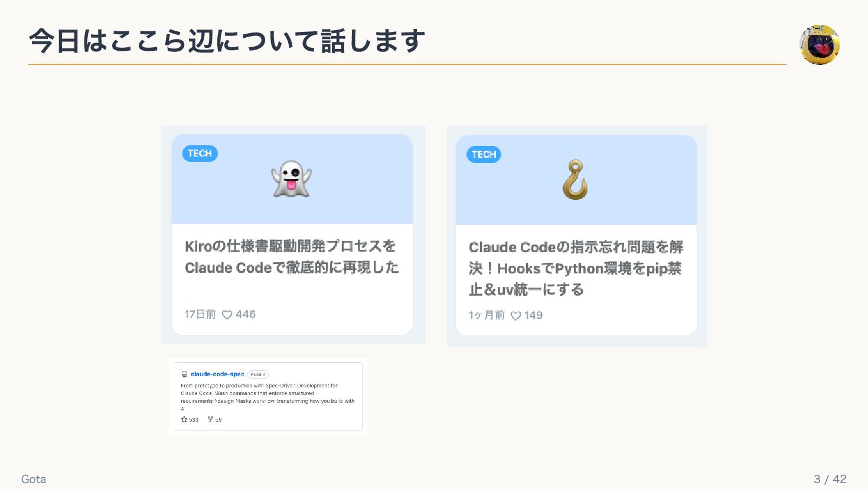Click the TECH badge on the ghost card
This screenshot has width=868, height=489.
click(200, 154)
